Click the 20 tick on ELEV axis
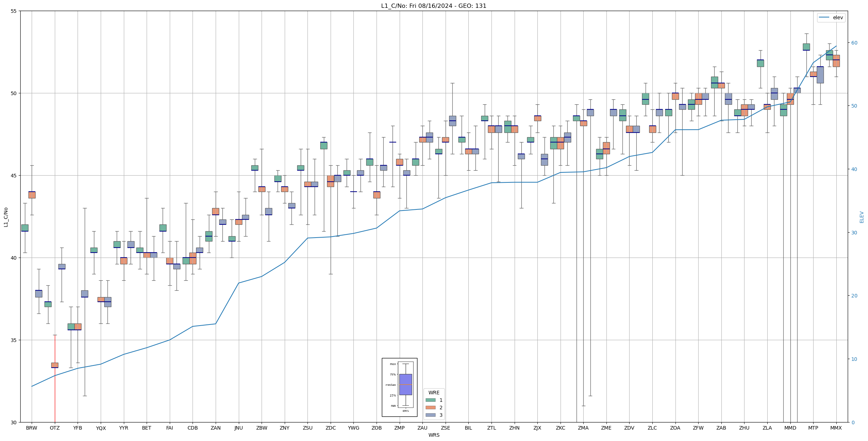Image resolution: width=868 pixels, height=441 pixels. point(854,296)
